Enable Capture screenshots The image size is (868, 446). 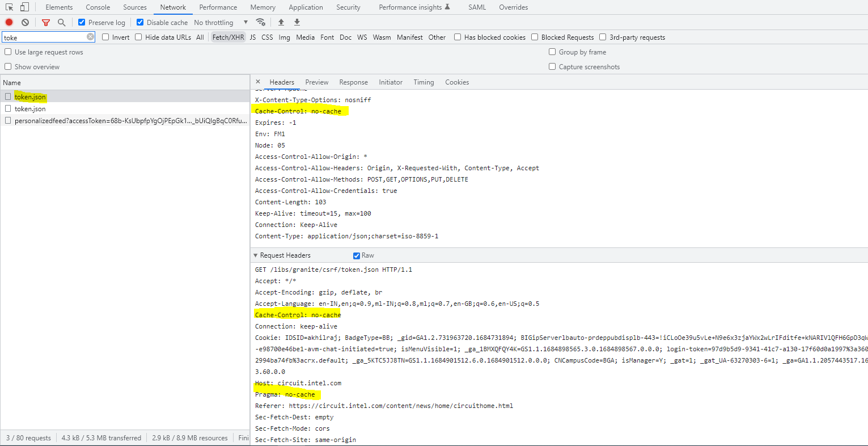(552, 66)
